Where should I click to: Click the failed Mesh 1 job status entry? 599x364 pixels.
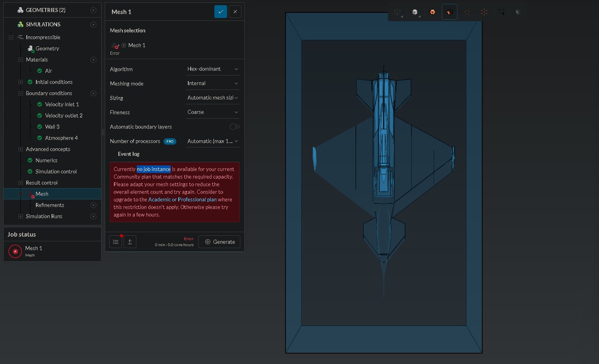34,251
